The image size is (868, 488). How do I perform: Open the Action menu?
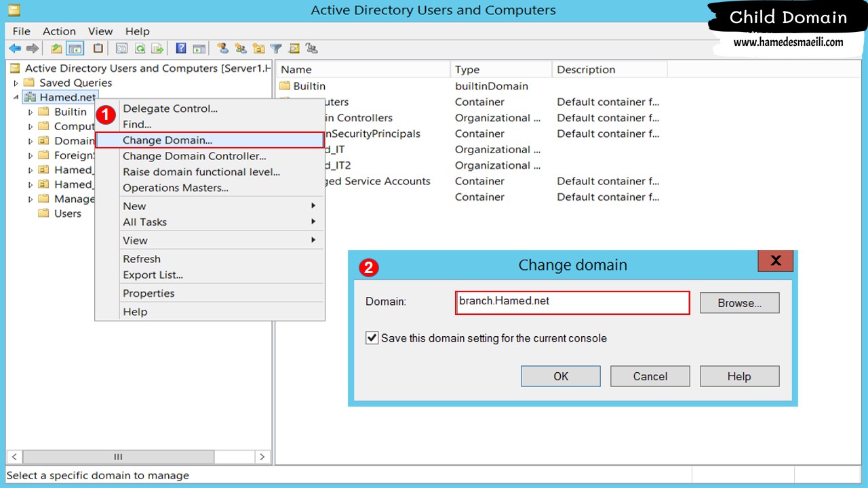pos(59,31)
